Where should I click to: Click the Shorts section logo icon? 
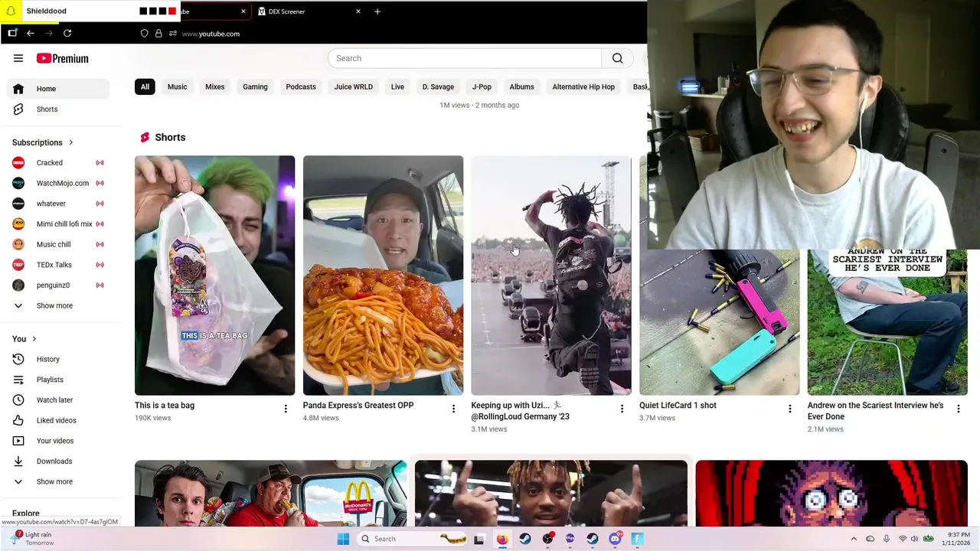145,137
